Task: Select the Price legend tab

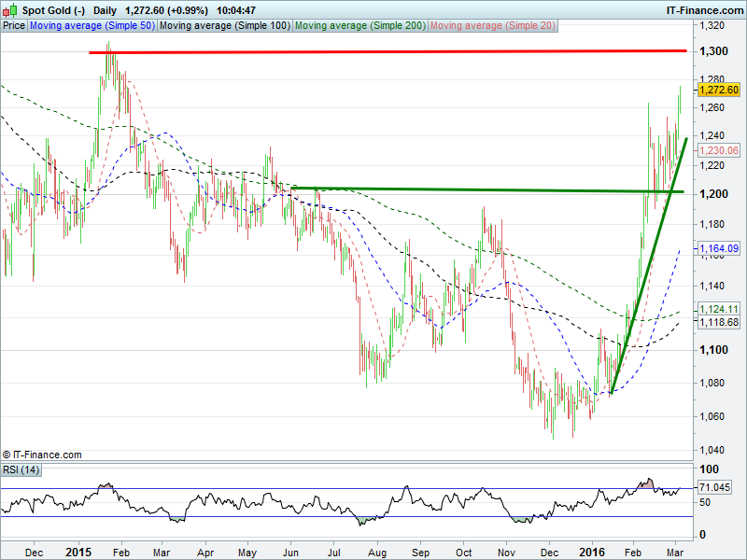Action: 14,26
